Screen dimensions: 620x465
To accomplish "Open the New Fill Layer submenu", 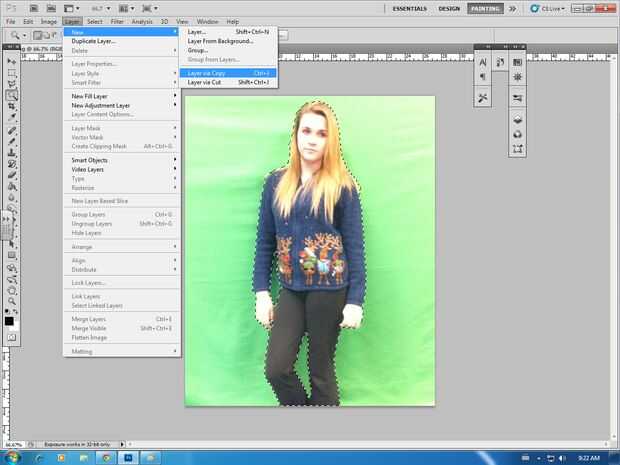I will (x=121, y=96).
